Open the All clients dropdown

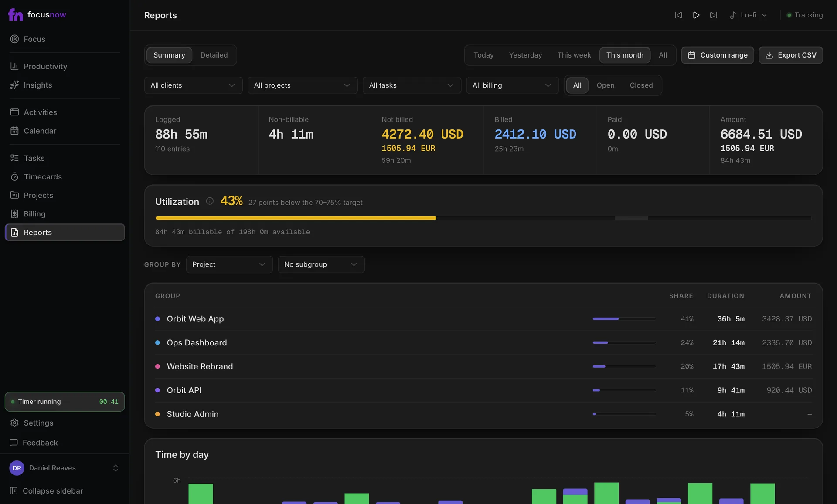[193, 85]
